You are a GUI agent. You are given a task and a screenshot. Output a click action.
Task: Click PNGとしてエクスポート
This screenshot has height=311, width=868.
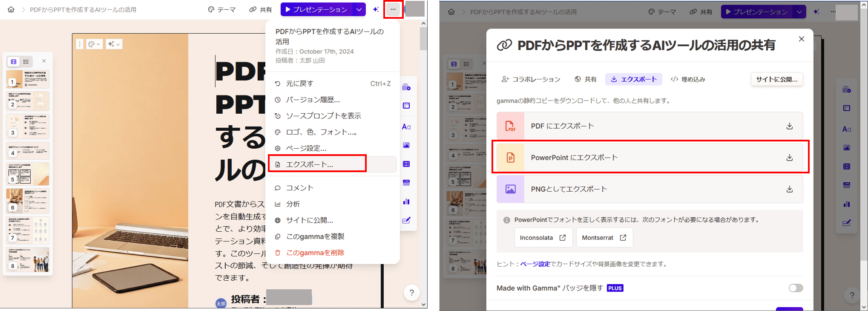[650, 189]
